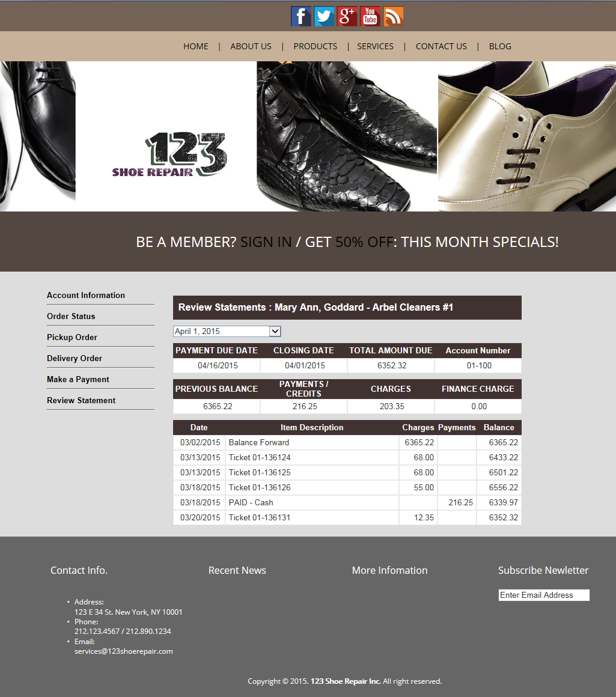Open Account Information in sidebar
The width and height of the screenshot is (616, 697).
(x=86, y=295)
